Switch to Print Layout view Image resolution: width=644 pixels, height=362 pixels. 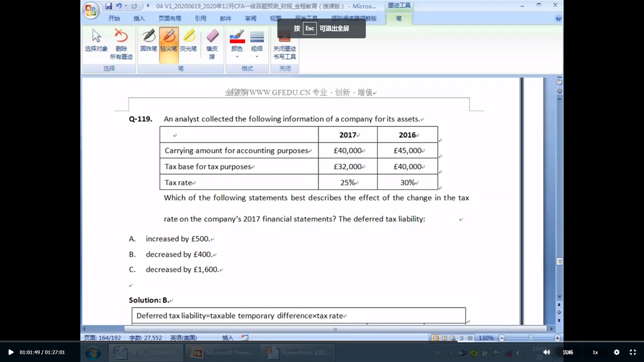click(436, 338)
